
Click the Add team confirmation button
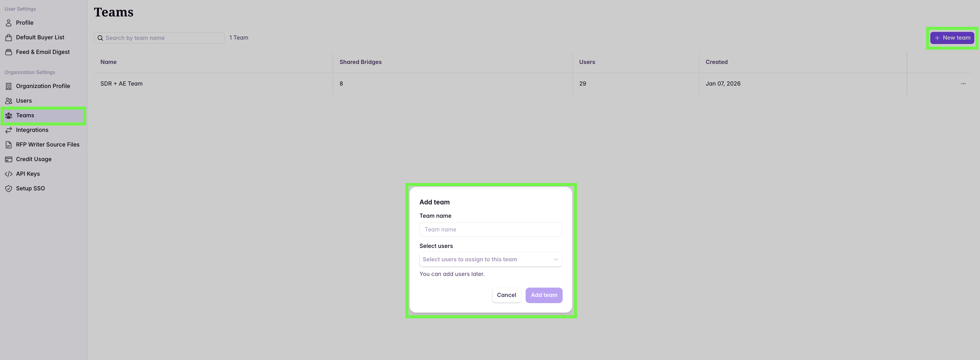point(544,295)
